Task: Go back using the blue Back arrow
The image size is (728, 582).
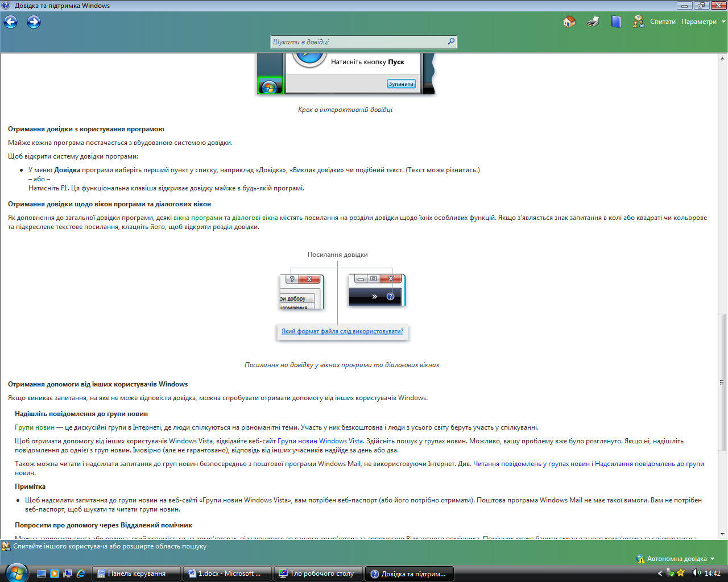Action: point(11,22)
